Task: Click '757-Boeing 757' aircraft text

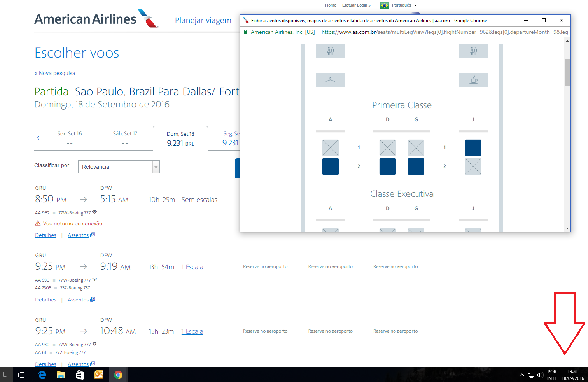Action: click(x=75, y=288)
